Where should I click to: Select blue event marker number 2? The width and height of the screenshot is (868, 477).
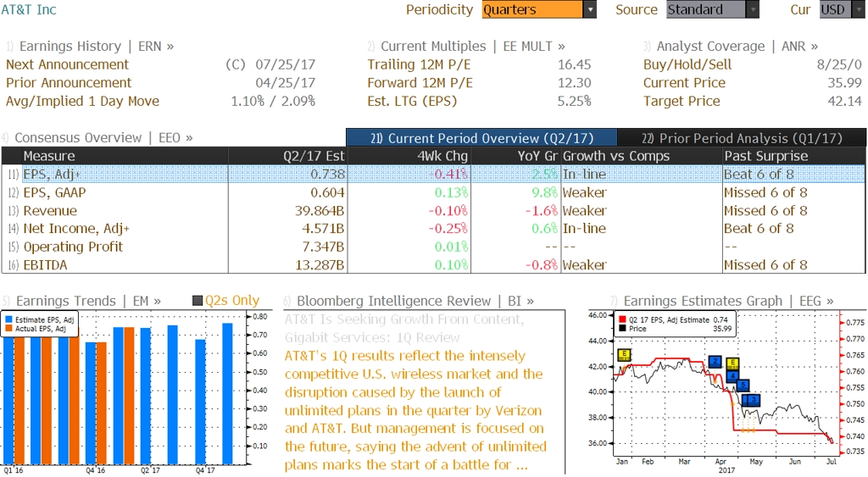point(715,361)
